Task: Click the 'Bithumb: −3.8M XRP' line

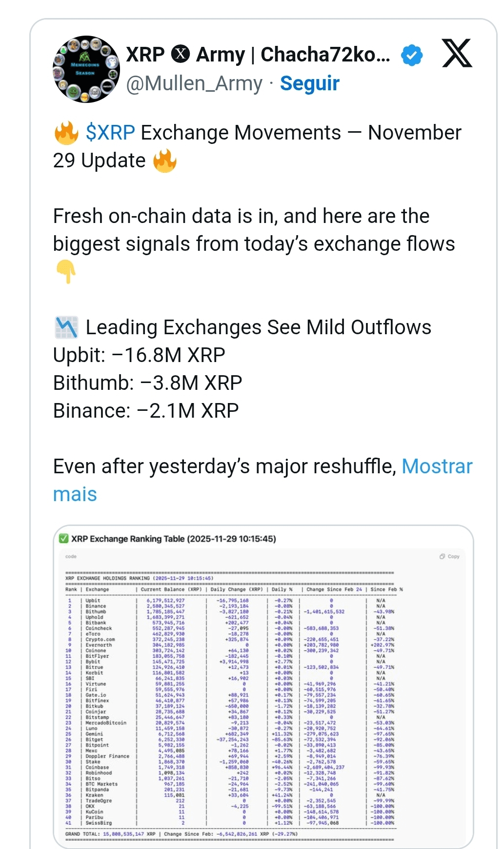Action: [147, 383]
